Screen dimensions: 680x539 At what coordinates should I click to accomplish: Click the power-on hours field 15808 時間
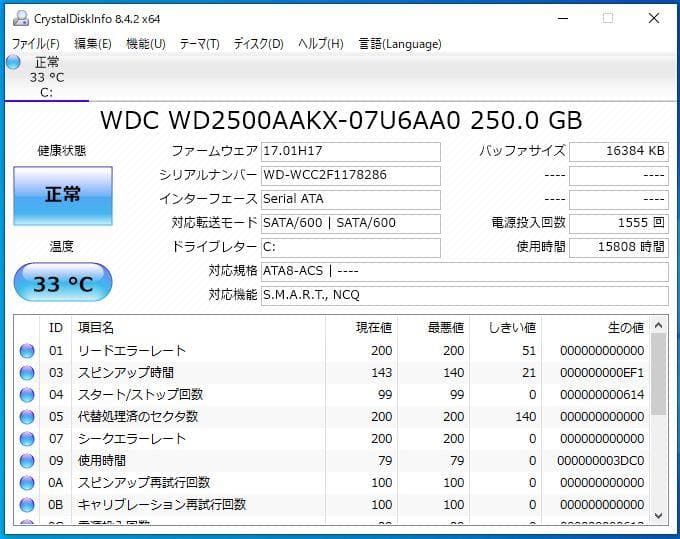click(x=619, y=247)
